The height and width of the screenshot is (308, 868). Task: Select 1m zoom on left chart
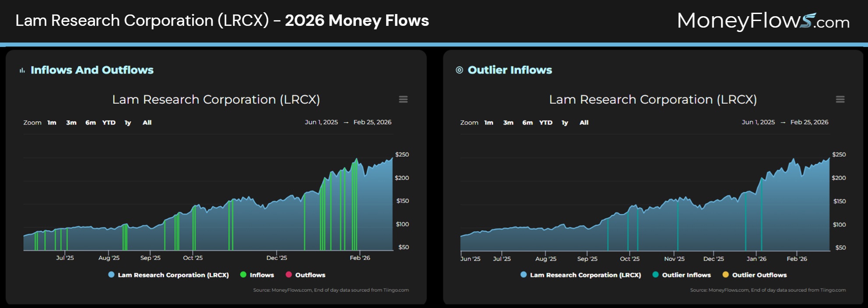point(52,123)
